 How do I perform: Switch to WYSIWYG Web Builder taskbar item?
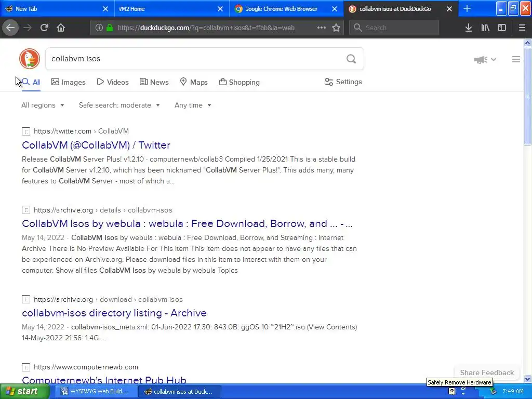[x=96, y=392]
